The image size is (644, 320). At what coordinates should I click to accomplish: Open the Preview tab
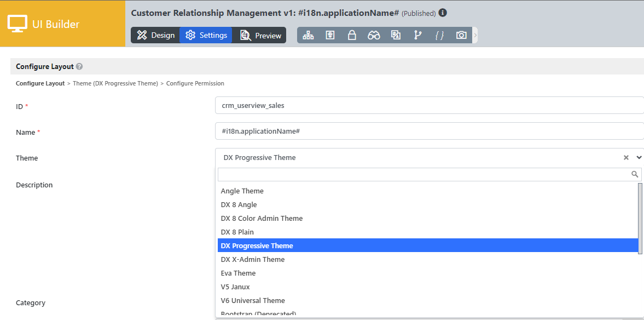260,35
